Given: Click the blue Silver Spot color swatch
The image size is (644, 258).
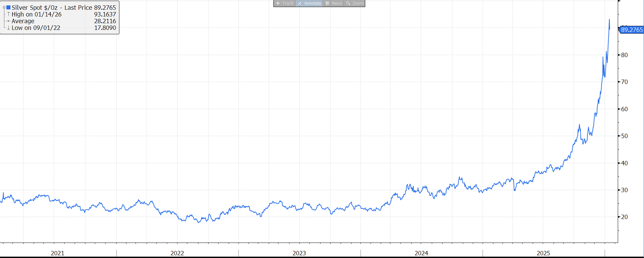Looking at the screenshot, I should tap(8, 7).
